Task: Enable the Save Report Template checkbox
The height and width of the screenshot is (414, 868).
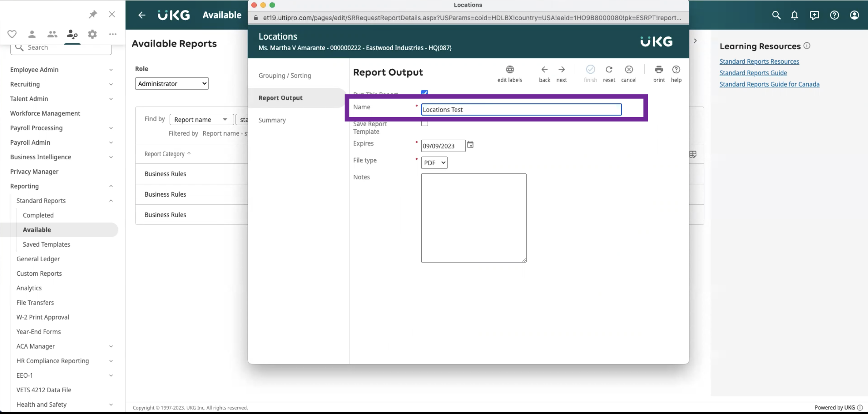Action: click(424, 123)
